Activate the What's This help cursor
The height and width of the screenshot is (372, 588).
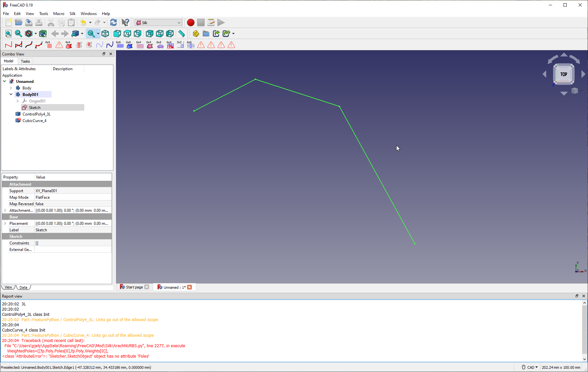point(125,23)
